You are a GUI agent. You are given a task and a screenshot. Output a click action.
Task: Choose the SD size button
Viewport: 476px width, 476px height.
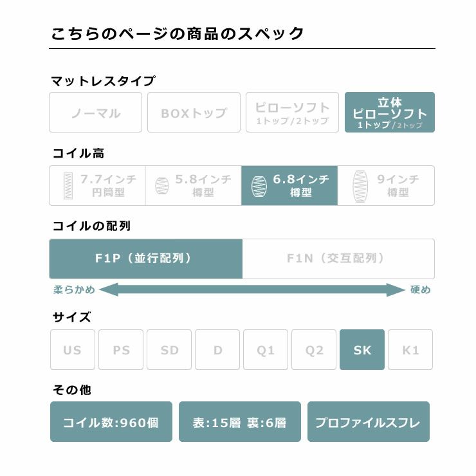point(169,350)
